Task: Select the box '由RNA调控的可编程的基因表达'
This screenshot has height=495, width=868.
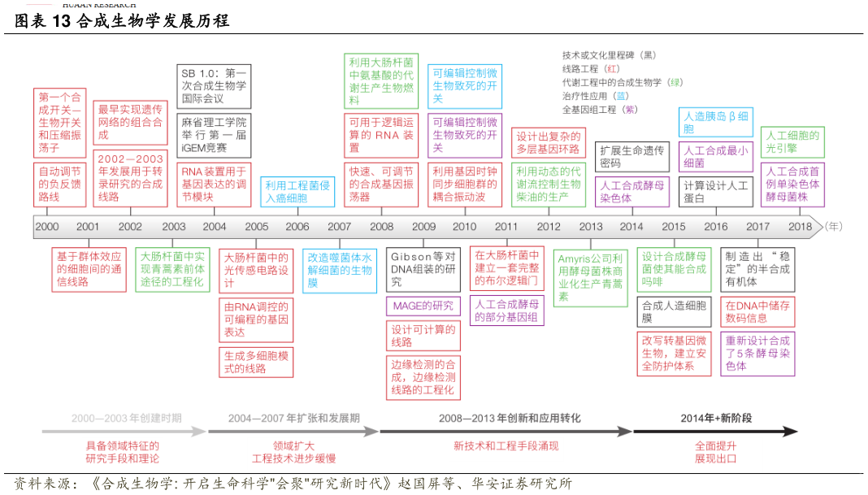Action: coord(256,319)
